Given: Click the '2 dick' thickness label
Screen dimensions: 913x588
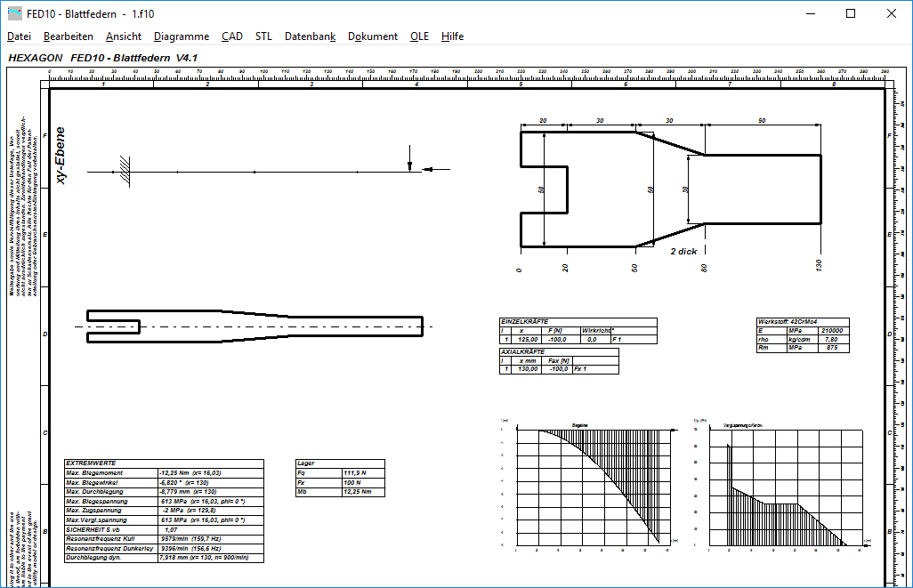Looking at the screenshot, I should (683, 251).
